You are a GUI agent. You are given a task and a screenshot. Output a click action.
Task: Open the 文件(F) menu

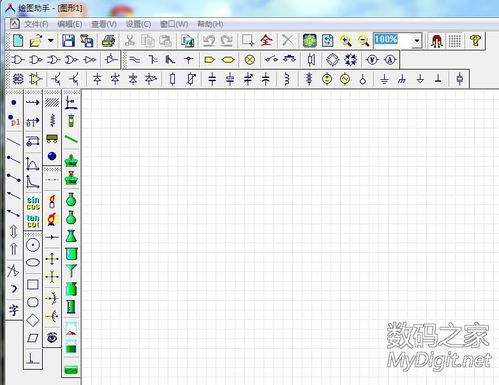click(x=36, y=24)
